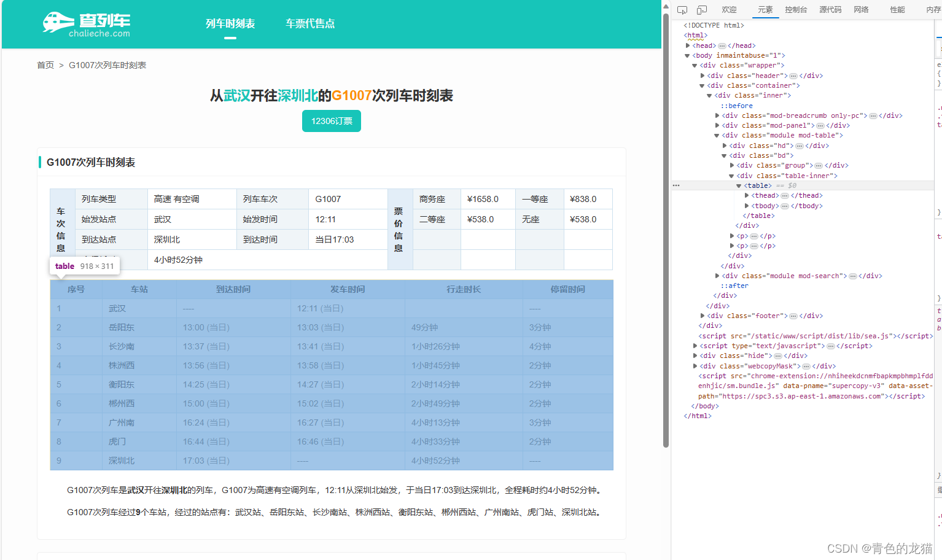
Task: Expand the div class mod-breadcrumb node
Action: (x=717, y=115)
